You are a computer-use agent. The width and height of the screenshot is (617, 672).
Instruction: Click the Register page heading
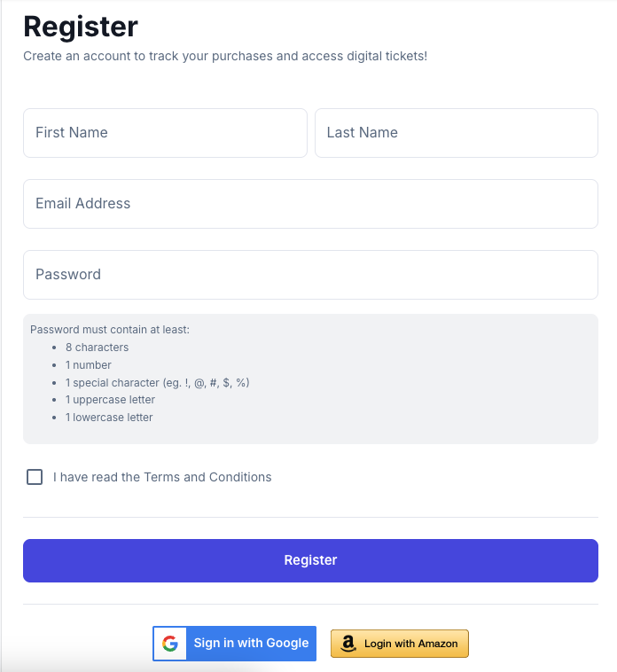coord(81,27)
